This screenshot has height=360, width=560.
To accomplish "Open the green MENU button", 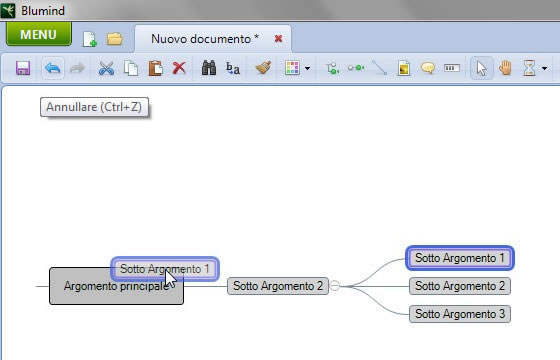I will [x=39, y=34].
